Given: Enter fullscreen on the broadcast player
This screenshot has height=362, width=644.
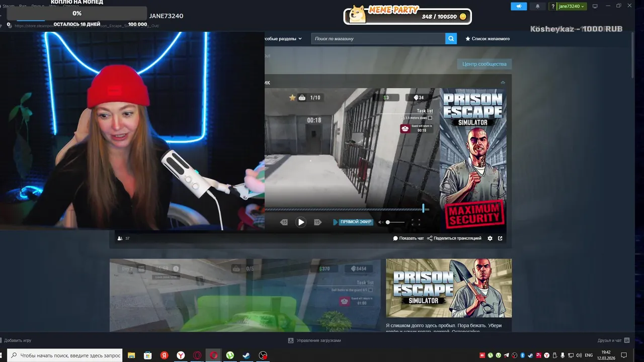Looking at the screenshot, I should coord(416,222).
